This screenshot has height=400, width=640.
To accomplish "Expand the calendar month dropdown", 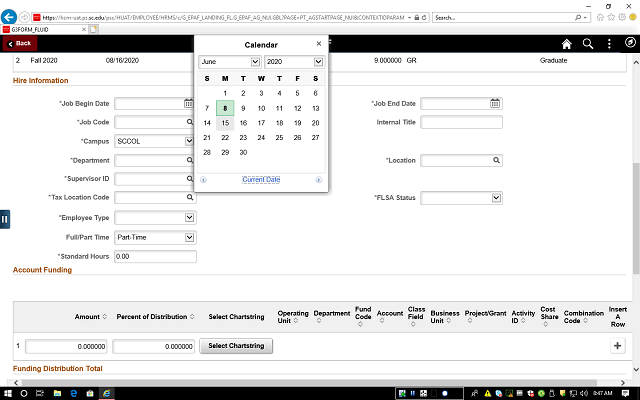I will click(255, 62).
